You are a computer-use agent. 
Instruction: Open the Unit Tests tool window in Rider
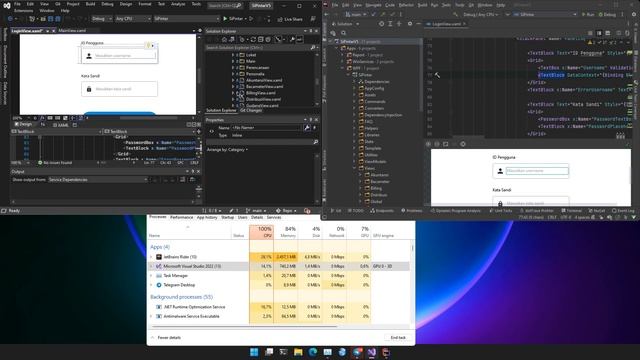pos(500,211)
